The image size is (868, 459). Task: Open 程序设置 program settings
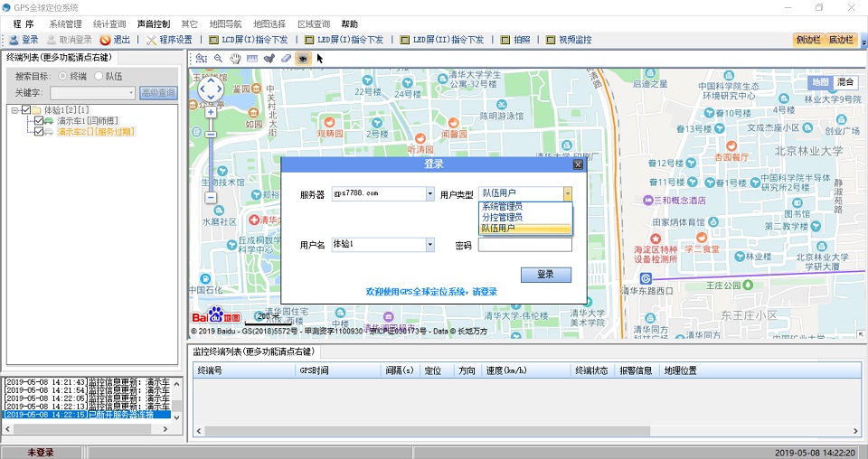pos(169,40)
